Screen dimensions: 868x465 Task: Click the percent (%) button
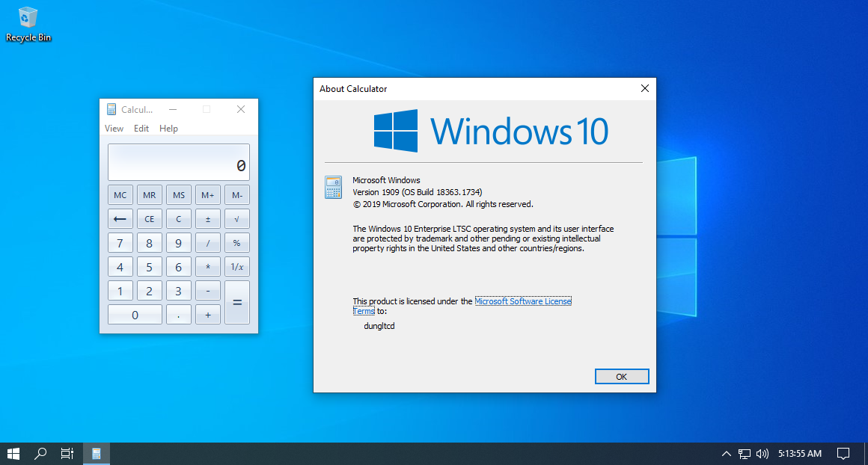(x=237, y=243)
